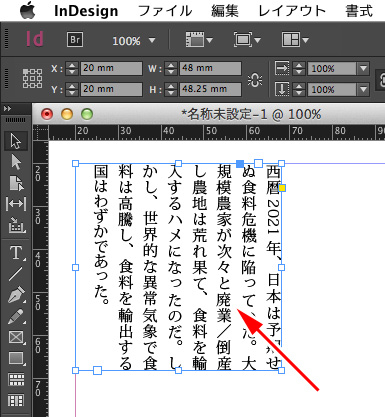Select the Type tool
The width and height of the screenshot is (385, 417).
click(x=16, y=253)
